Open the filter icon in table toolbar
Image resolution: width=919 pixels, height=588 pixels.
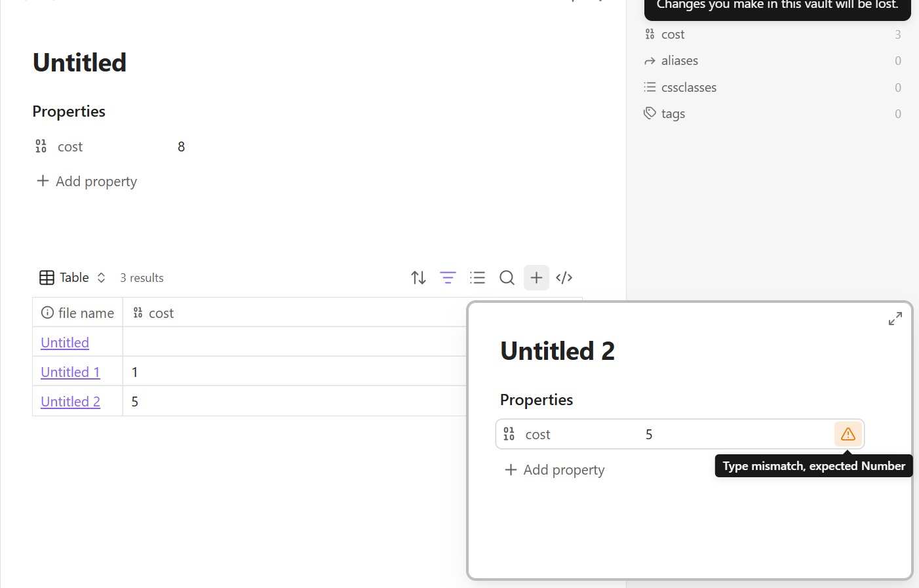point(448,278)
